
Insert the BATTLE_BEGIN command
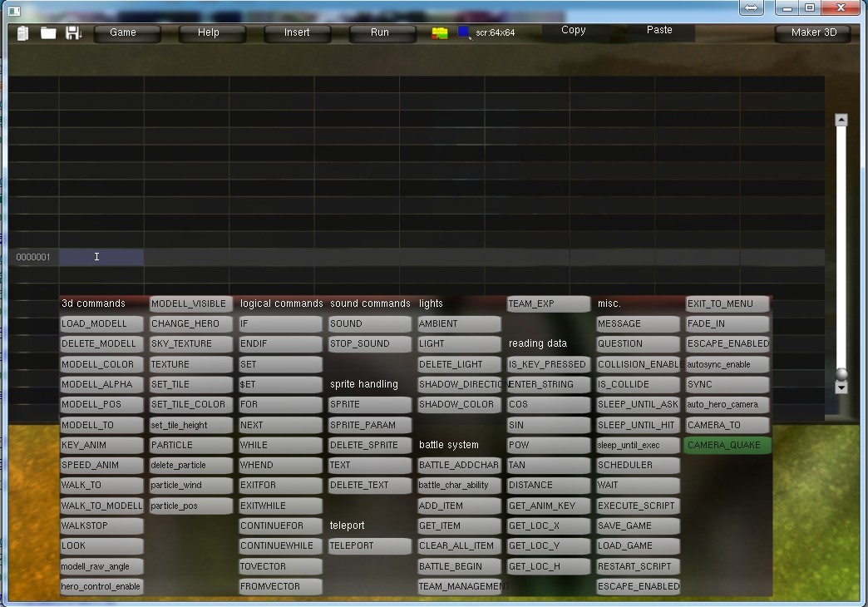(460, 566)
